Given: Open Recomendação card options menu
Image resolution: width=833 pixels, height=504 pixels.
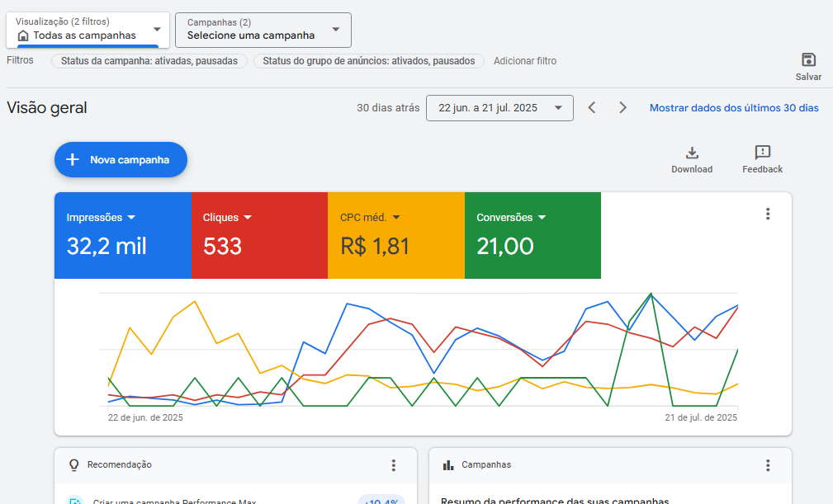Looking at the screenshot, I should (394, 465).
